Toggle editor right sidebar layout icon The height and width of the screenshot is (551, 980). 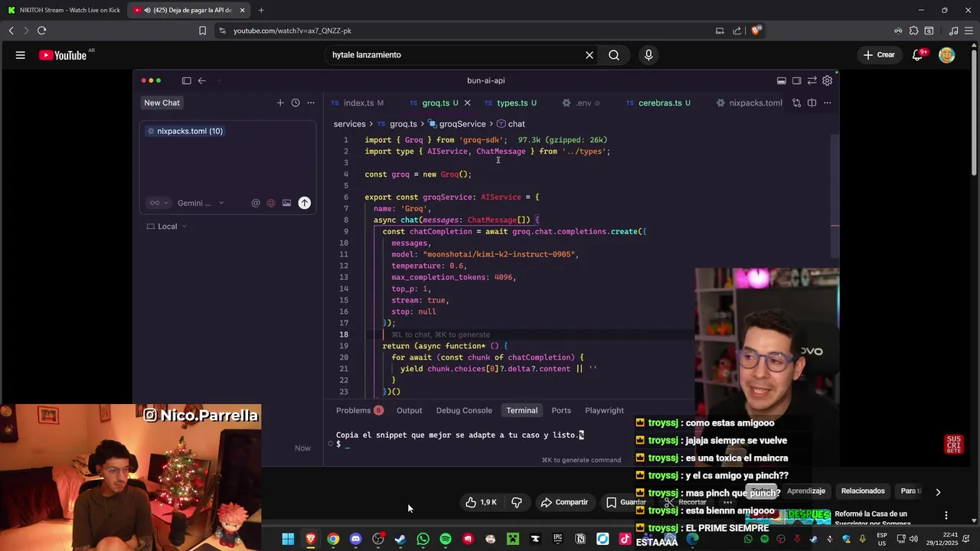pyautogui.click(x=796, y=80)
